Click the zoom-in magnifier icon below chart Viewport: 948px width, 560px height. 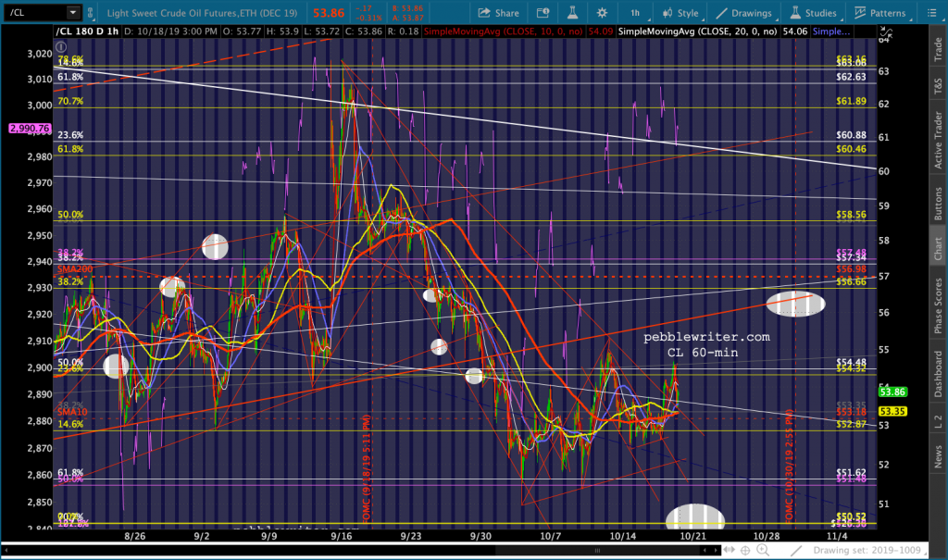point(763,550)
